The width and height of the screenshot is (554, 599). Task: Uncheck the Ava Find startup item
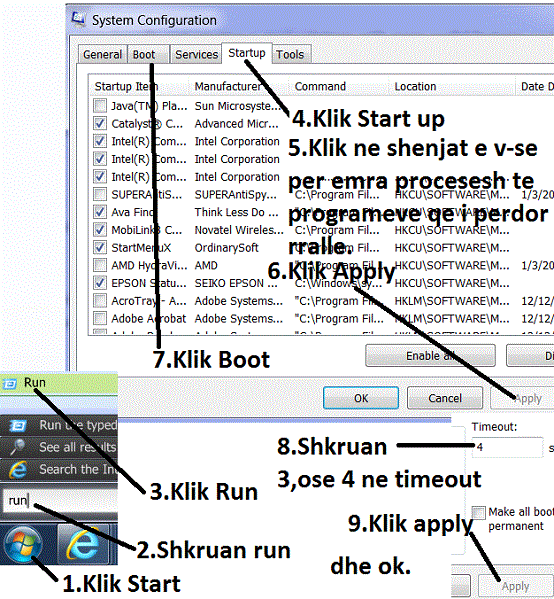click(100, 212)
